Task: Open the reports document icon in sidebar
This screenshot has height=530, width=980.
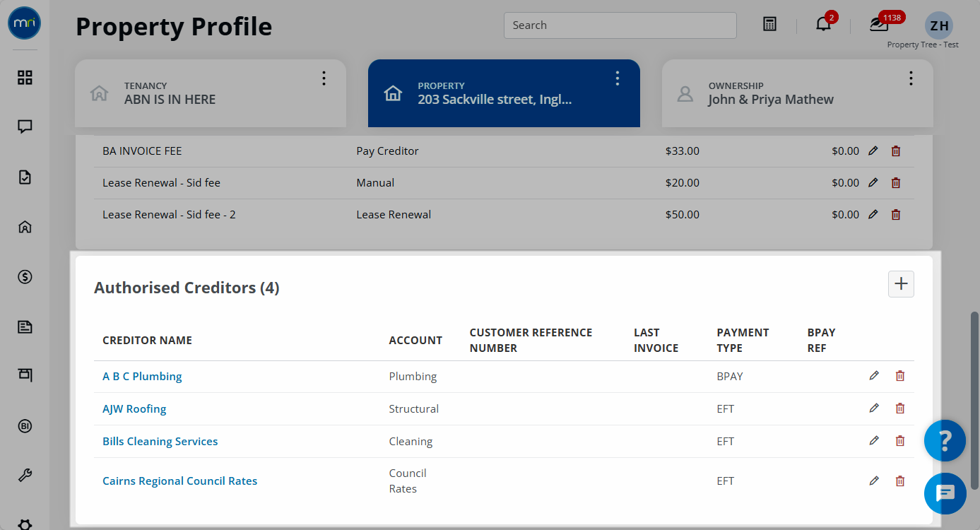Action: pos(25,326)
